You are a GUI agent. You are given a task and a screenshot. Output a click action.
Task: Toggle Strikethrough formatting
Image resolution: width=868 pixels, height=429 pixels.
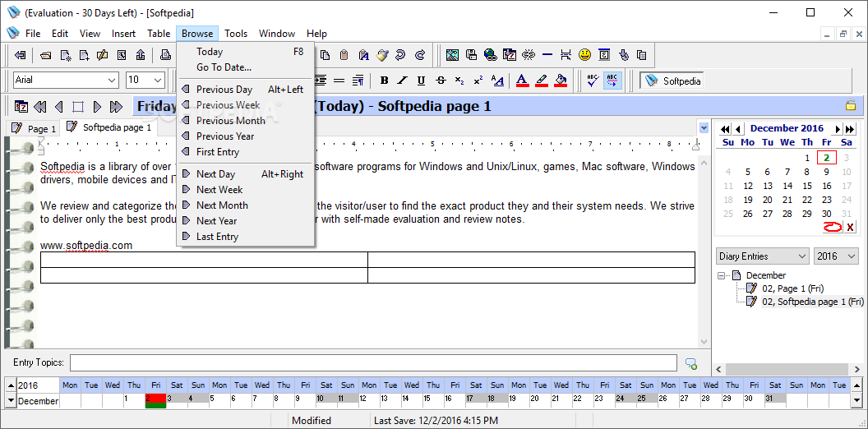tap(441, 81)
